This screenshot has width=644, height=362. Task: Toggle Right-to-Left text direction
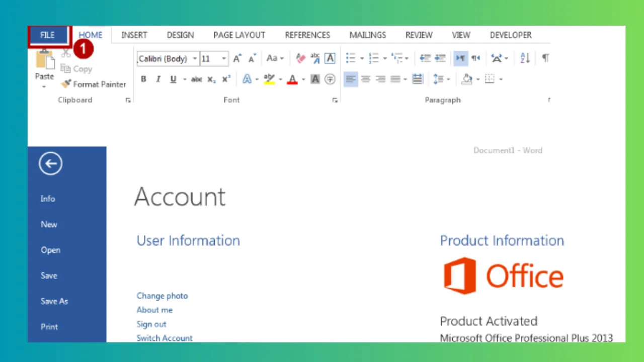[x=475, y=58]
